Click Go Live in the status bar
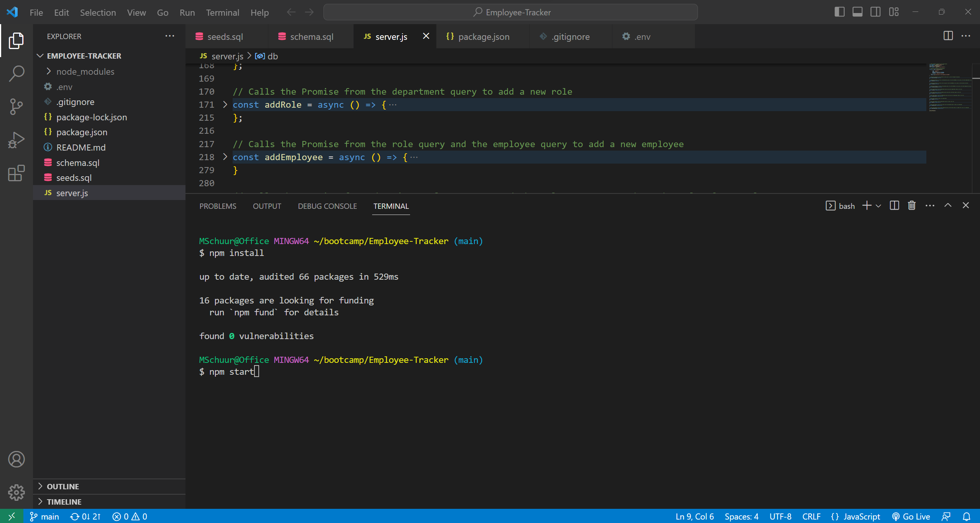Viewport: 980px width, 523px height. (911, 516)
